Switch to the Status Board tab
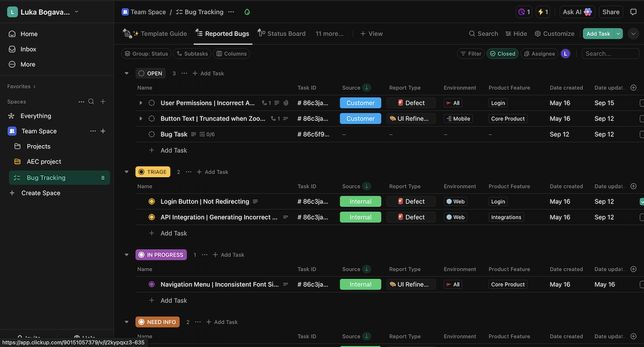644x347 pixels. (x=282, y=33)
